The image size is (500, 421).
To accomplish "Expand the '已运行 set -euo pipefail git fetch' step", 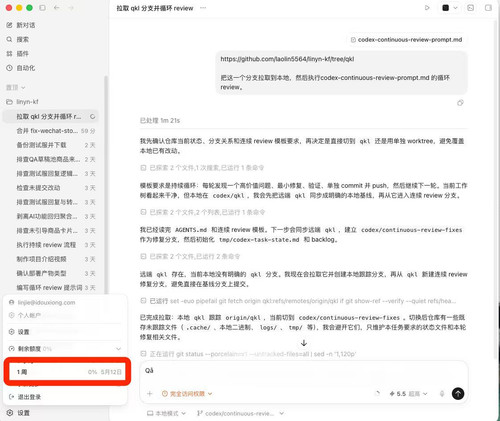I will [298, 301].
